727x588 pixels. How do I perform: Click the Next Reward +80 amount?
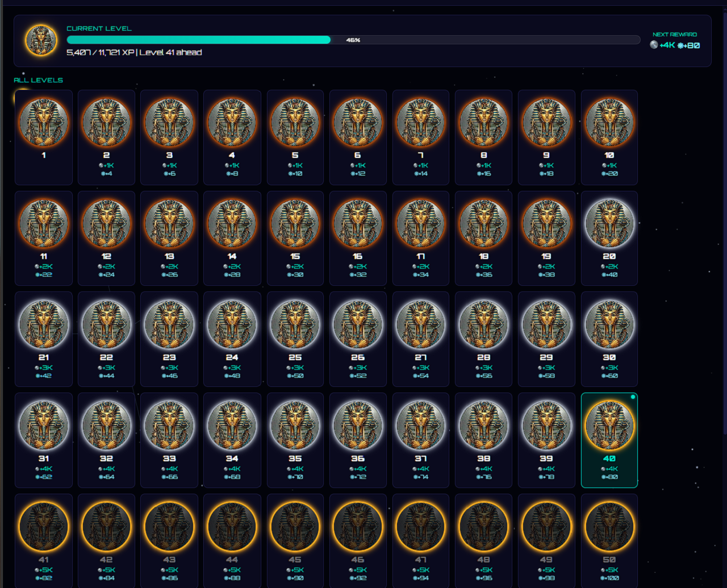[689, 45]
